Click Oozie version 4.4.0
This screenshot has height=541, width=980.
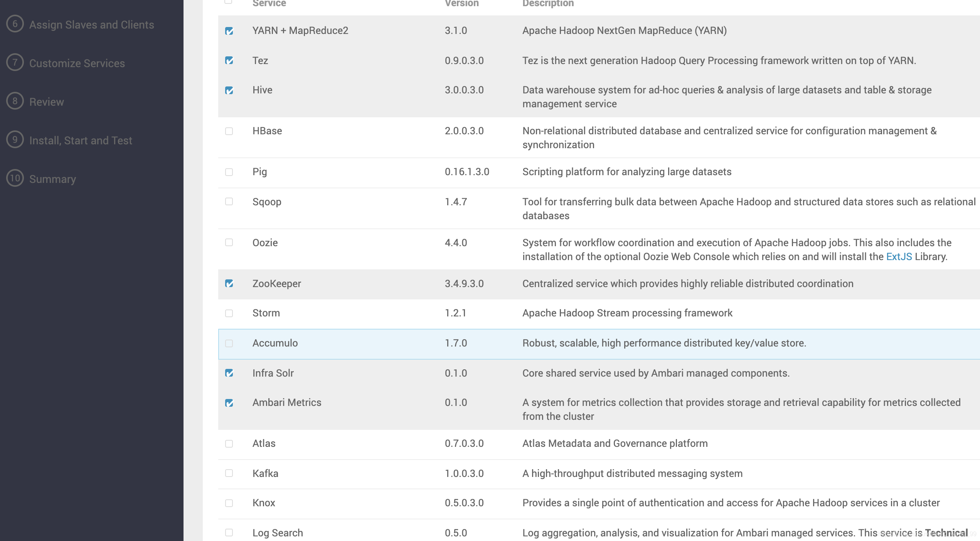click(456, 243)
